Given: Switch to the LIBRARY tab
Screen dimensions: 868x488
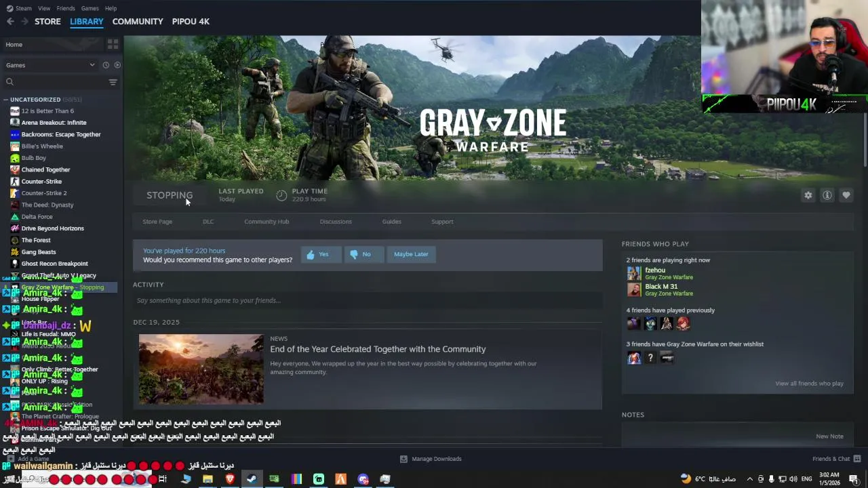Looking at the screenshot, I should coord(87,22).
